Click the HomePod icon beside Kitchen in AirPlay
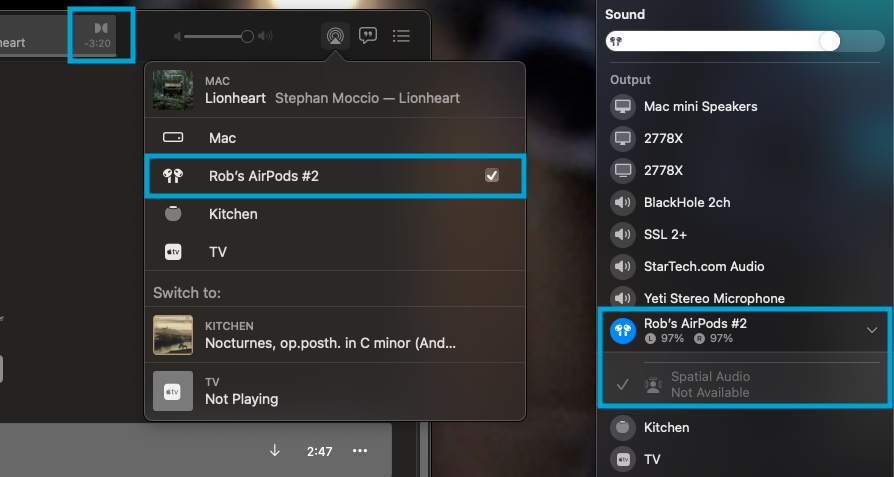 173,214
